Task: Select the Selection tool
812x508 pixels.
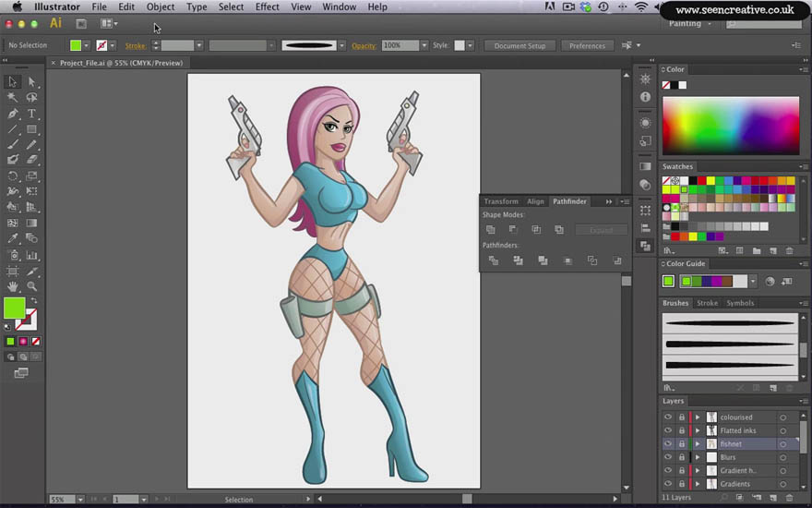Action: 12,82
